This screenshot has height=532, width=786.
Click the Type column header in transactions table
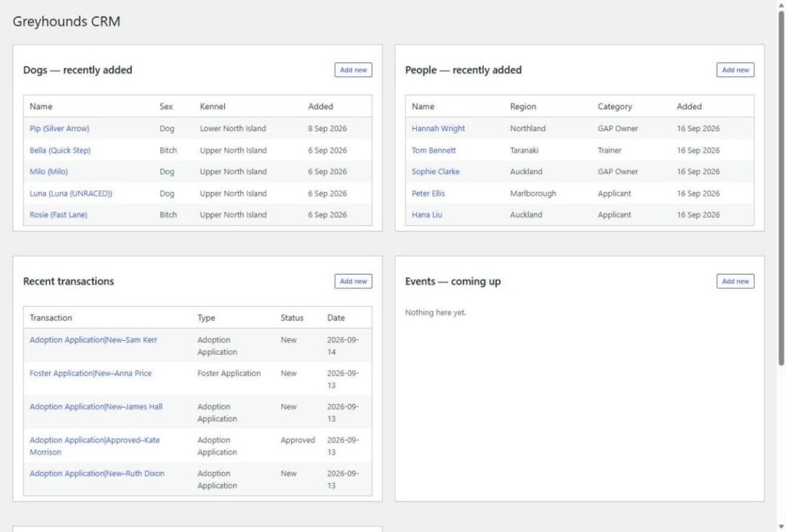click(x=206, y=318)
